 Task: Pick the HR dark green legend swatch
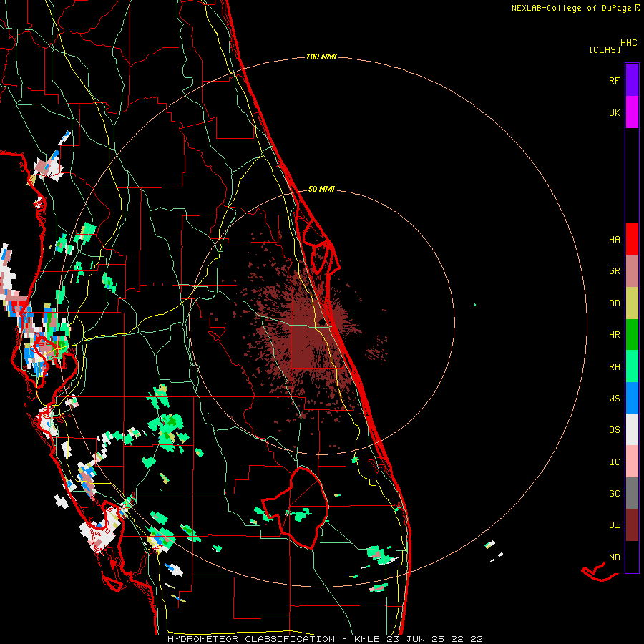pyautogui.click(x=632, y=335)
